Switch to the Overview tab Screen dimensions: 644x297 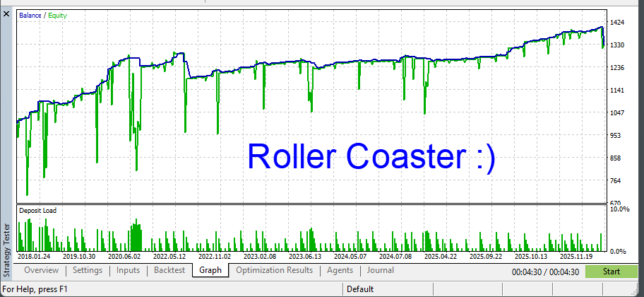42,270
